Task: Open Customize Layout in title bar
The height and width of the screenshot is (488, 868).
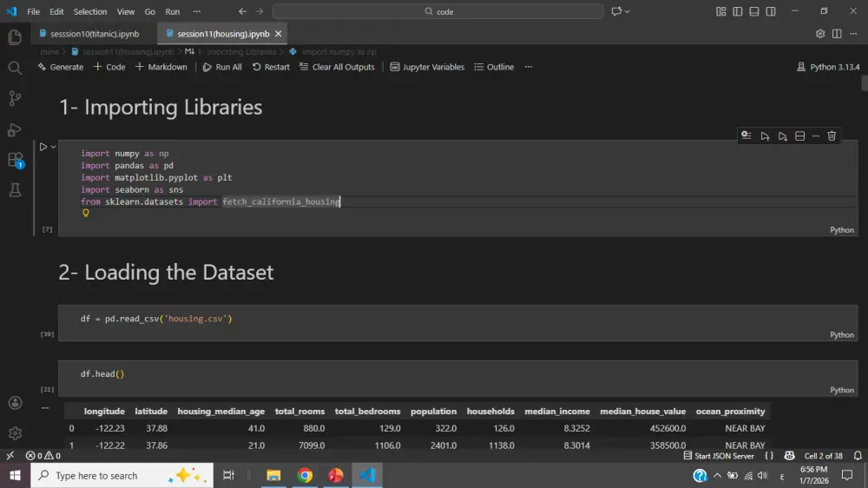Action: click(720, 11)
